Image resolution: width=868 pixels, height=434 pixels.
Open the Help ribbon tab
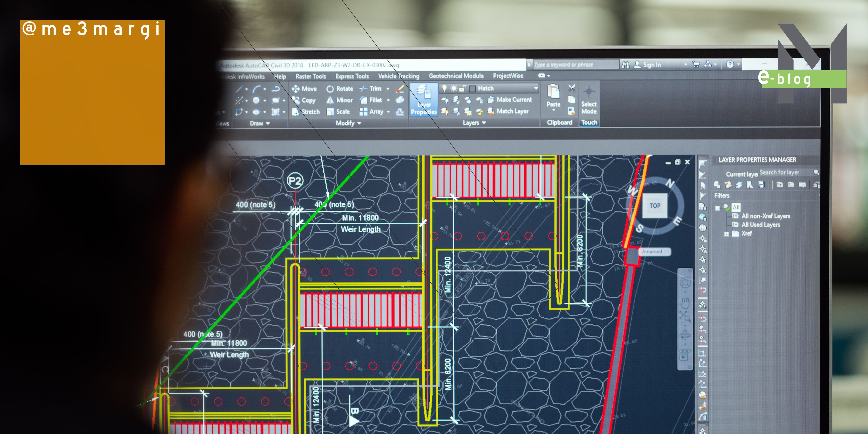point(280,76)
